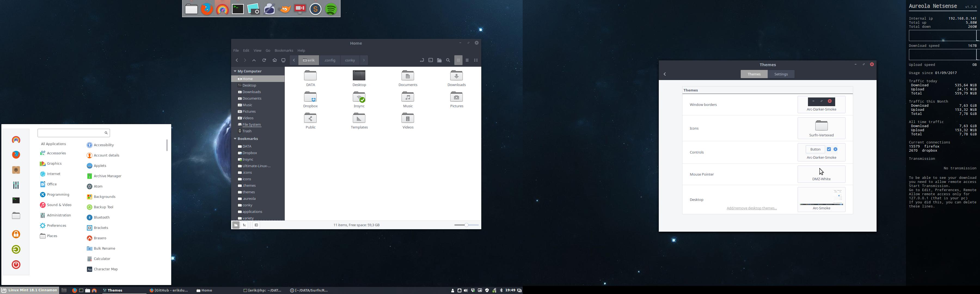Go to home folder via toolbar icon
This screenshot has width=980, height=294.
coord(275,60)
